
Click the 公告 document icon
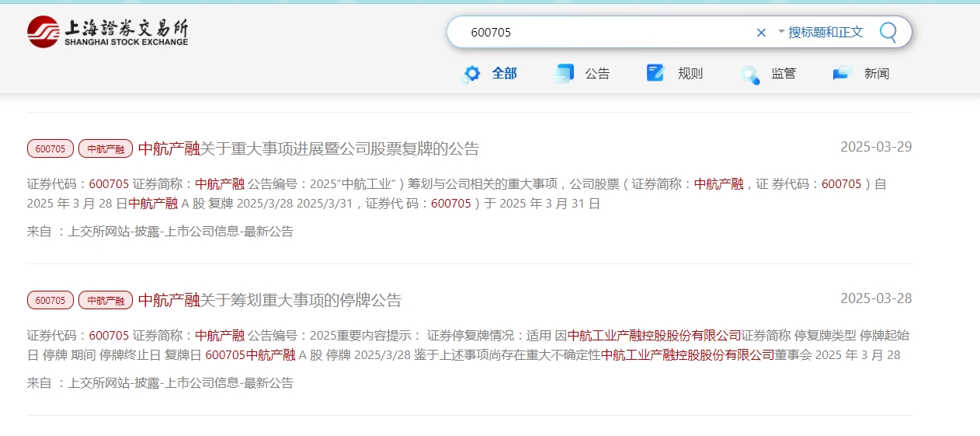pos(564,74)
